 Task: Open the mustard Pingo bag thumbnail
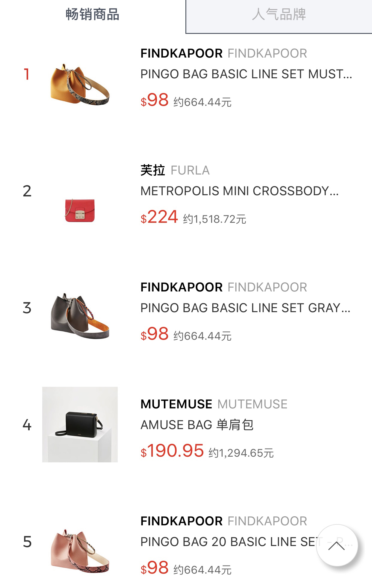80,84
